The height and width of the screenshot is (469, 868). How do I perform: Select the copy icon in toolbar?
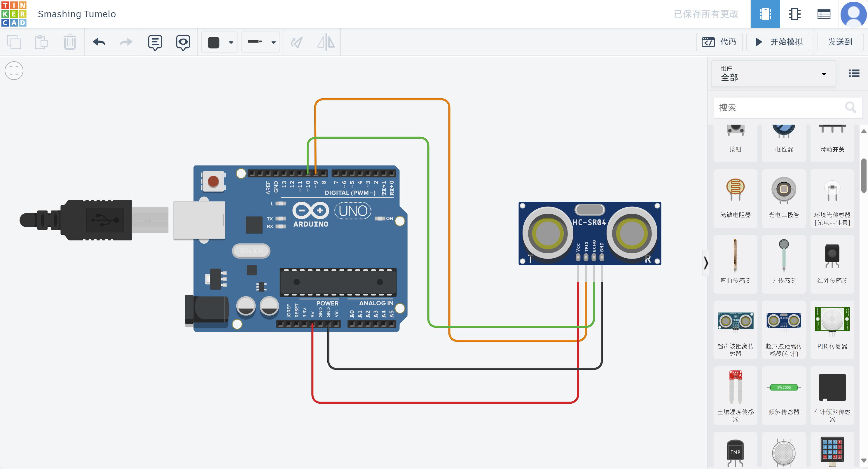[x=14, y=42]
